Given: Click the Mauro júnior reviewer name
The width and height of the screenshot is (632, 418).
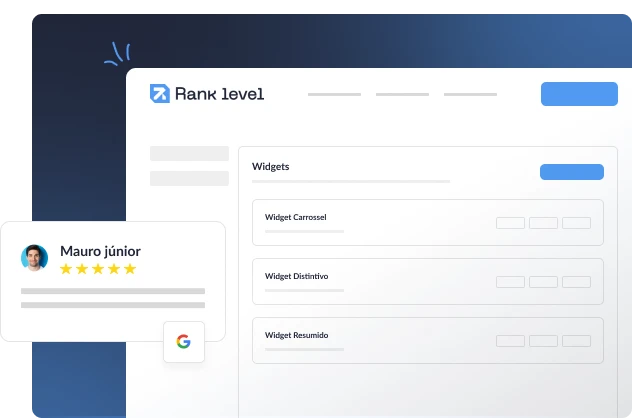Looking at the screenshot, I should click(x=100, y=251).
